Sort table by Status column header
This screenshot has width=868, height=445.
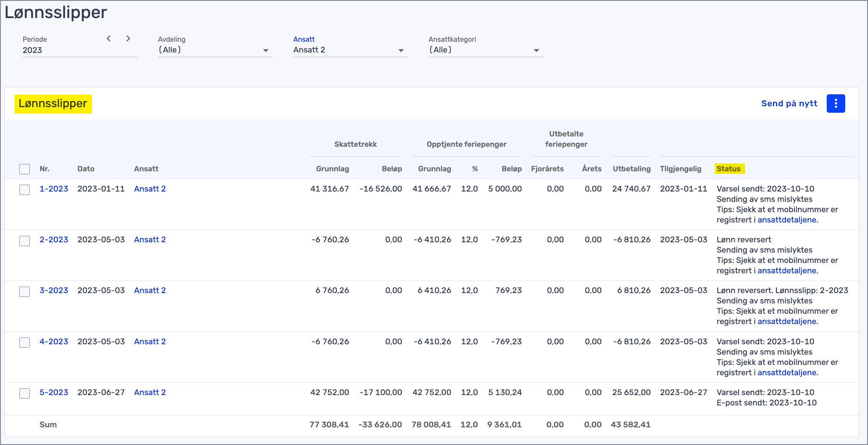pyautogui.click(x=728, y=169)
